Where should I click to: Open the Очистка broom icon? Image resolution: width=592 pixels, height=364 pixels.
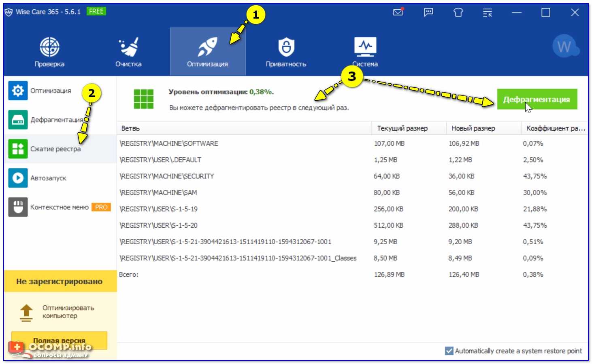pyautogui.click(x=128, y=47)
